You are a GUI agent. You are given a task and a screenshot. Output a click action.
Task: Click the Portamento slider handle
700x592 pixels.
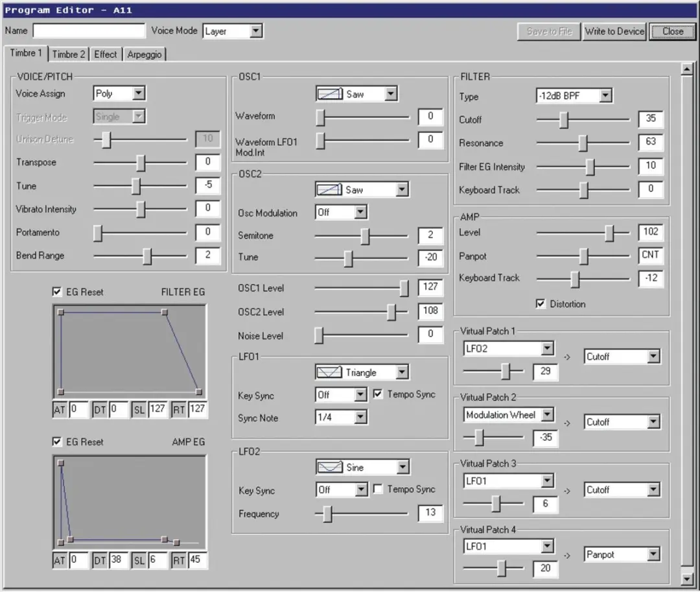coord(98,233)
